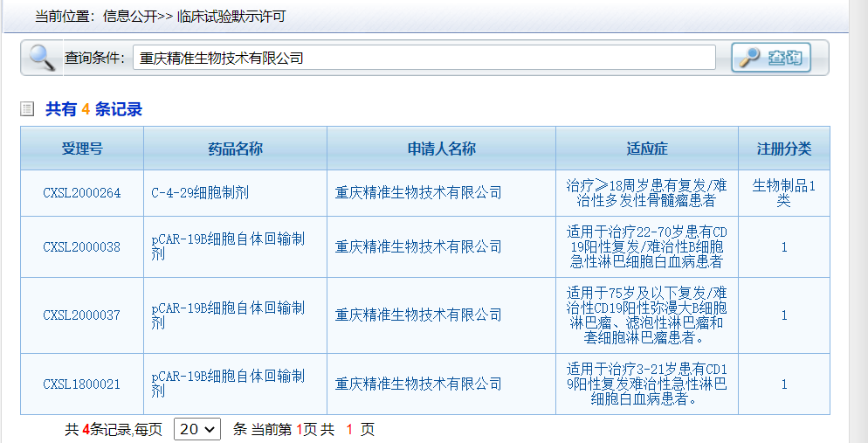Click the 药品名称 column header
The width and height of the screenshot is (868, 443).
point(235,149)
